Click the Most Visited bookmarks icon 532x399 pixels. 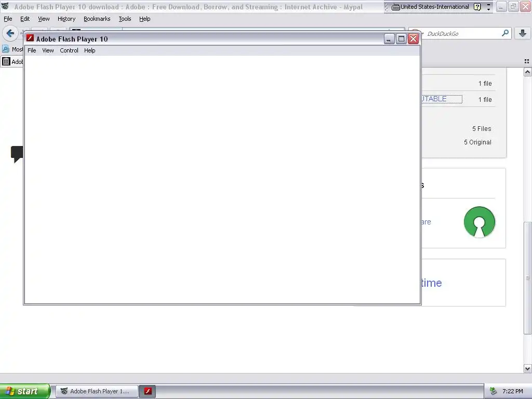6,49
